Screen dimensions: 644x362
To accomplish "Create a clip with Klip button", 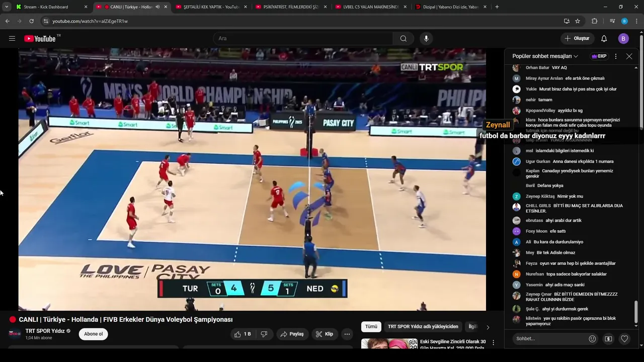I will [x=324, y=334].
